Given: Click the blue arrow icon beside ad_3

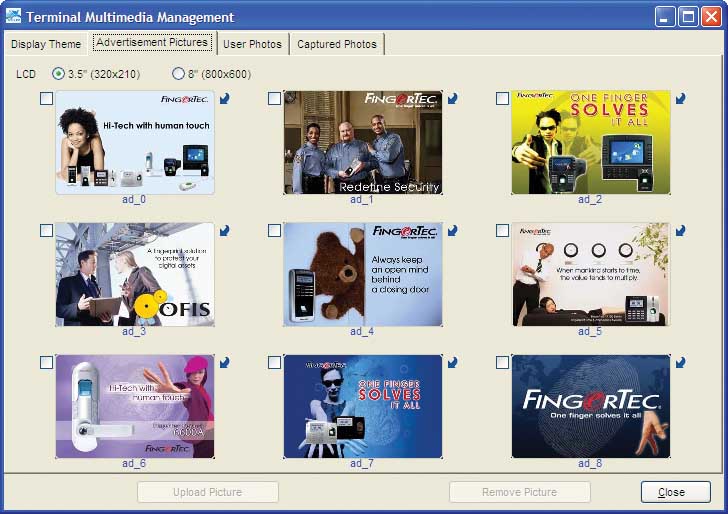Looking at the screenshot, I should pos(224,230).
